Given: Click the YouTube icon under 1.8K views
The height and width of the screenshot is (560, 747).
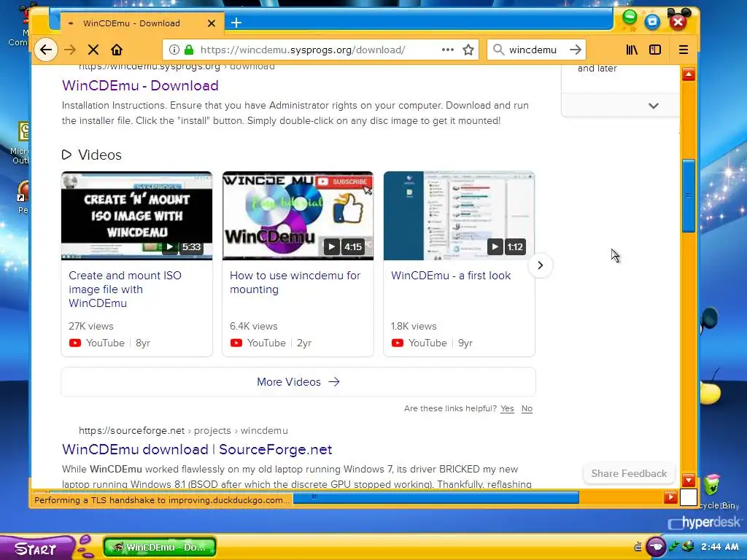Looking at the screenshot, I should pyautogui.click(x=398, y=343).
